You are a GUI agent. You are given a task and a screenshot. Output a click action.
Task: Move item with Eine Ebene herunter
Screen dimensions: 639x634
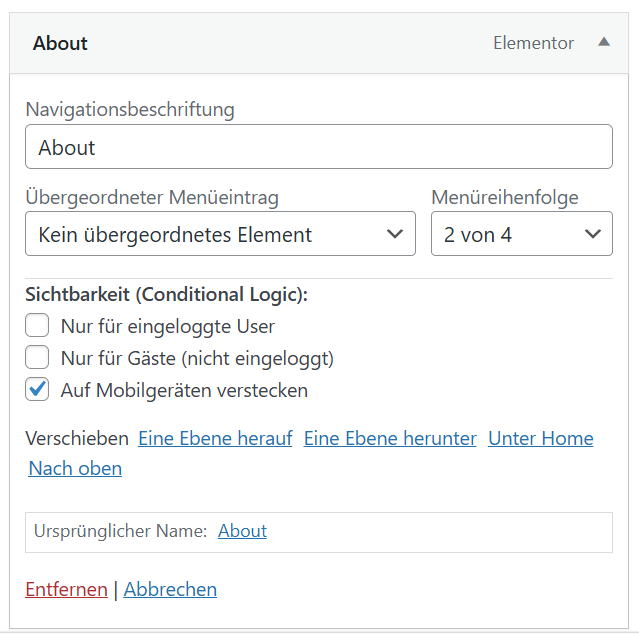point(390,438)
